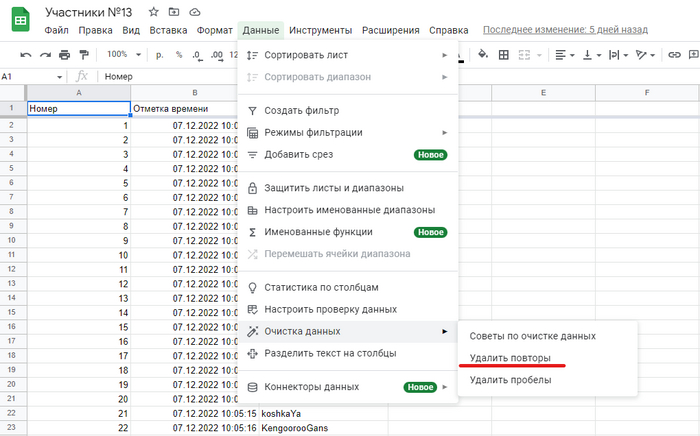Image resolution: width=700 pixels, height=436 pixels.
Task: Open the cell fill color bucket
Action: 484,54
